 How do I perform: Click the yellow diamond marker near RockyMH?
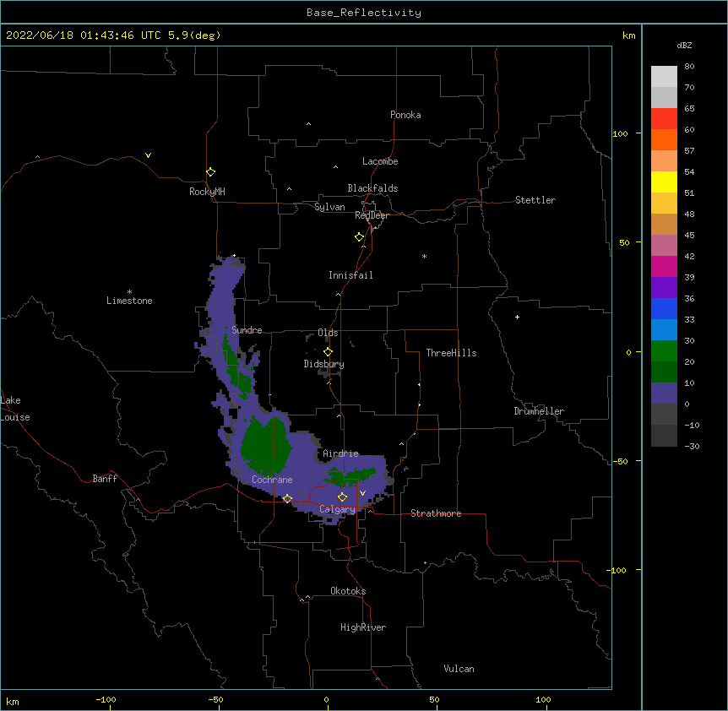coord(211,172)
